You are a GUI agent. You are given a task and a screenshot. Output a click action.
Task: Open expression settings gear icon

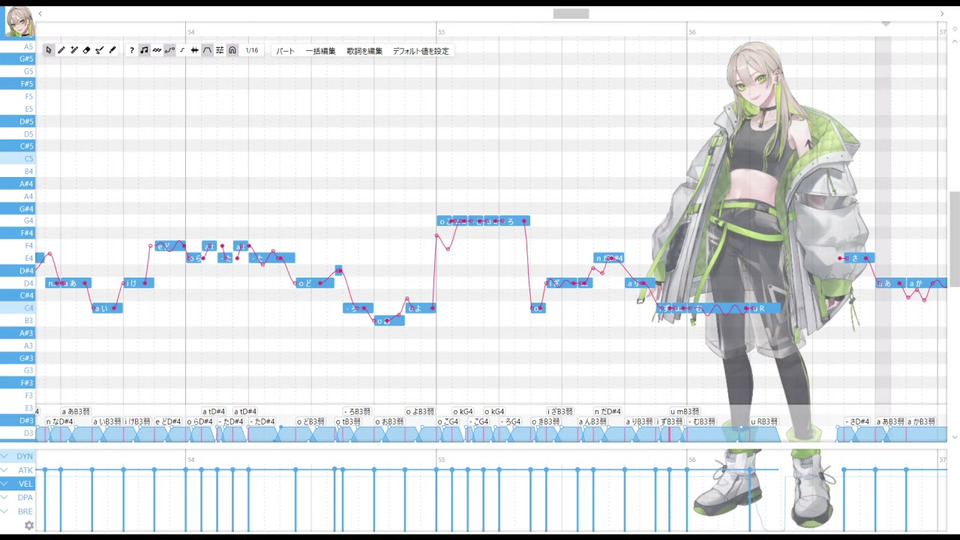click(28, 525)
